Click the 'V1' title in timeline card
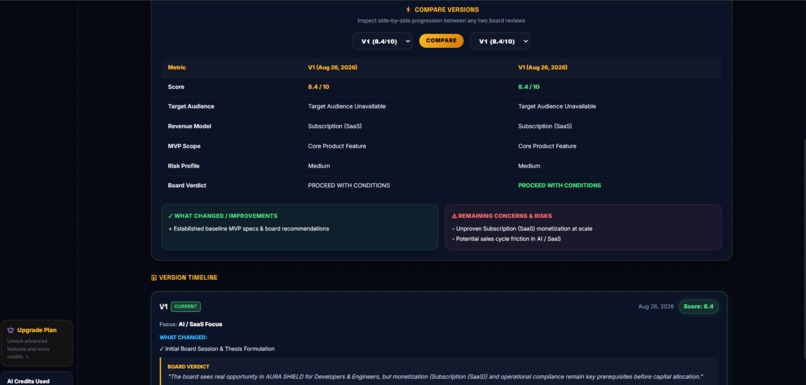This screenshot has width=806, height=385. coord(163,307)
